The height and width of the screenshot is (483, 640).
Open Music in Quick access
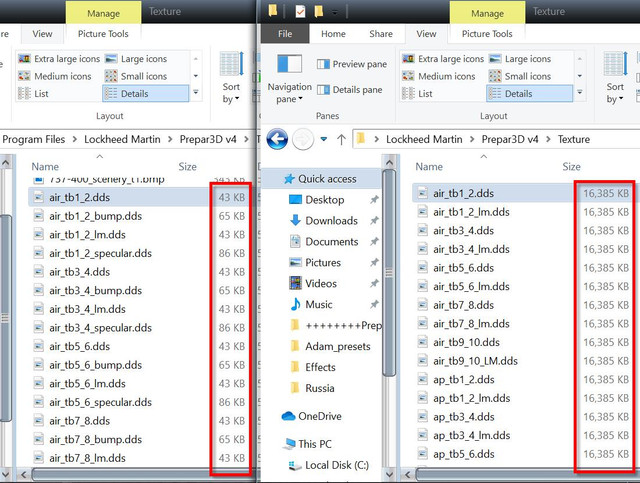[x=318, y=304]
